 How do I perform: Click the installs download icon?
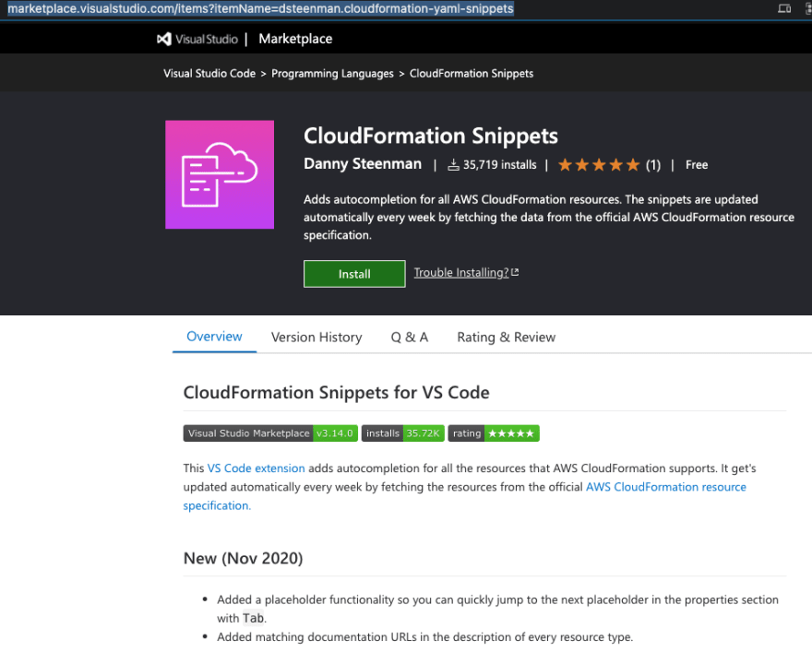pos(453,165)
